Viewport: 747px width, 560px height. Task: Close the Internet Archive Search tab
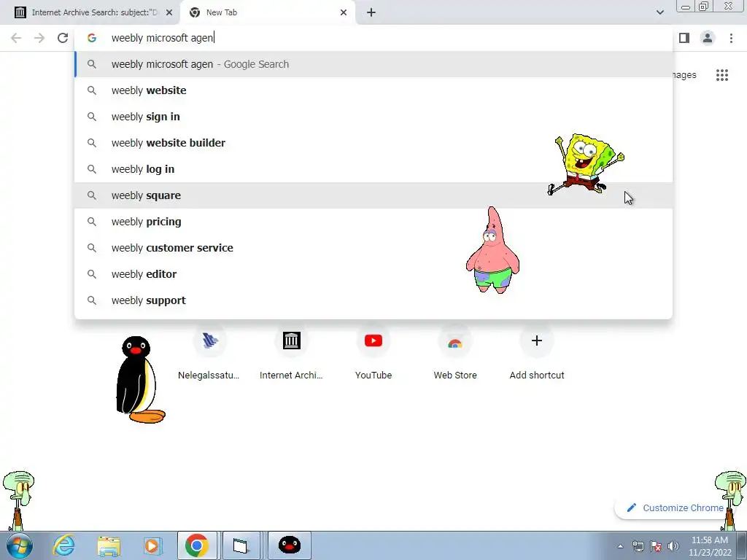coord(169,12)
